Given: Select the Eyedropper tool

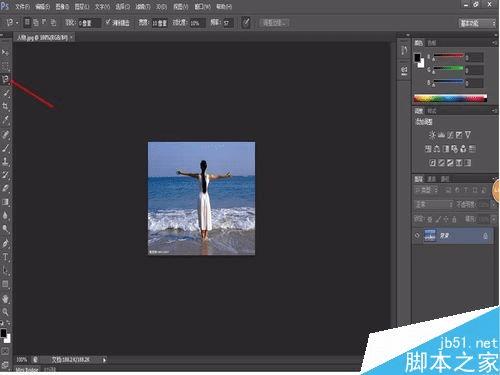Looking at the screenshot, I should 5,120.
